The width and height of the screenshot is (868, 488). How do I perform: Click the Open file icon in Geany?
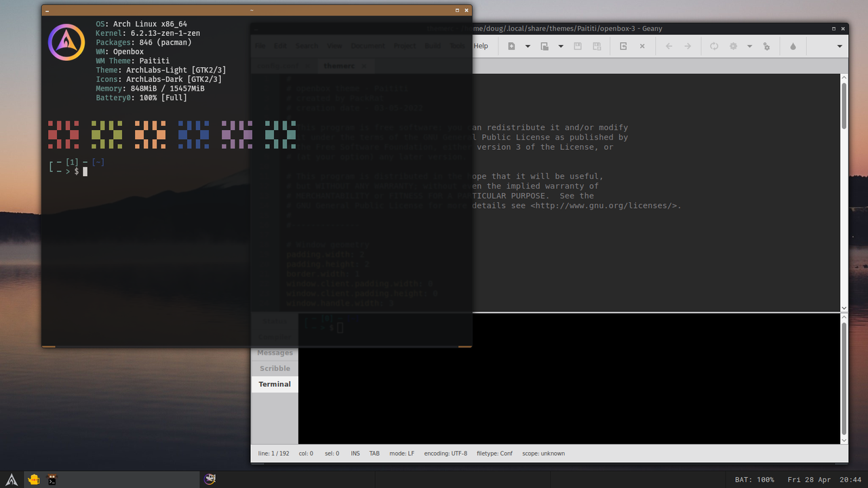click(x=545, y=46)
